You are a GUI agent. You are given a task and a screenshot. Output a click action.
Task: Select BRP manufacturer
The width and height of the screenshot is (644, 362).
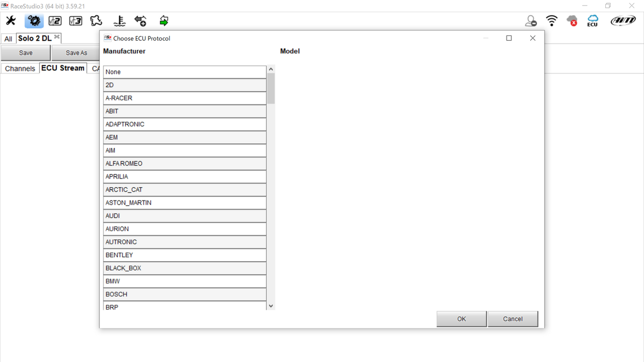coord(185,306)
